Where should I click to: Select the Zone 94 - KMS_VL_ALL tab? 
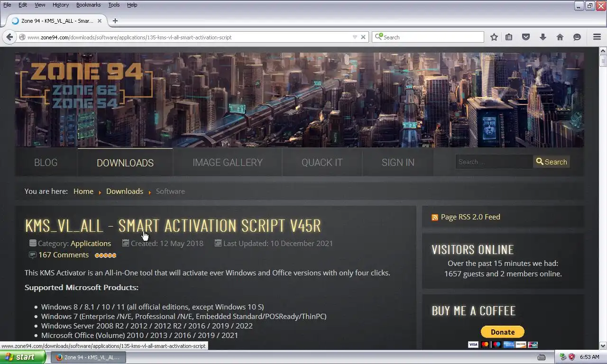pyautogui.click(x=57, y=21)
